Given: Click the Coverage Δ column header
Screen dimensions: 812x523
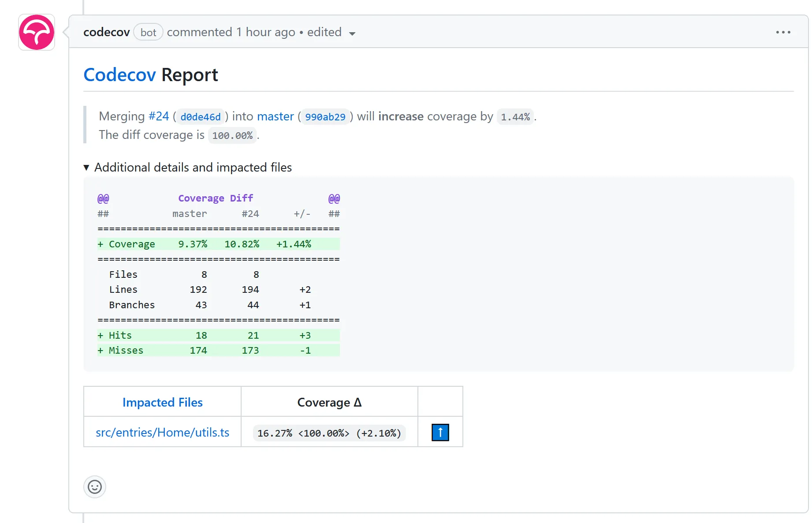Looking at the screenshot, I should point(329,402).
